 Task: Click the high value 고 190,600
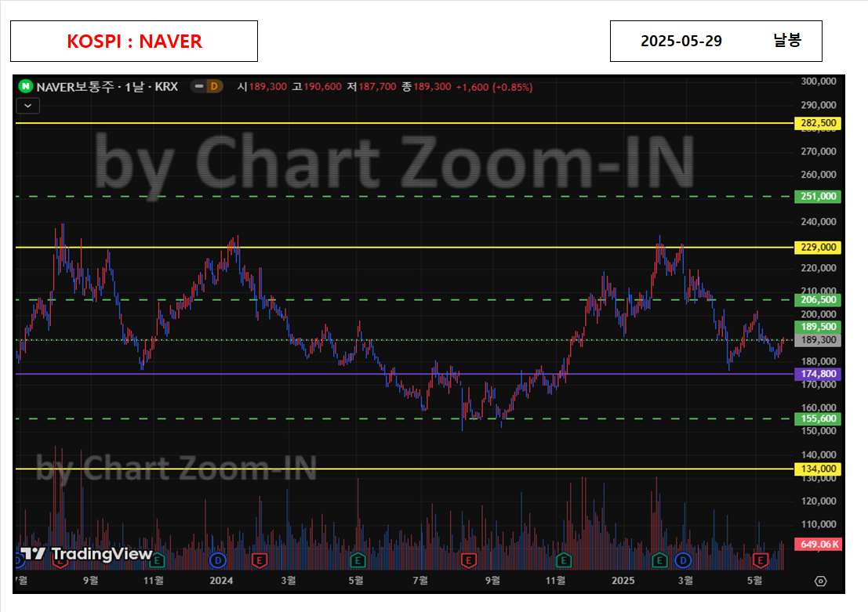(x=317, y=87)
